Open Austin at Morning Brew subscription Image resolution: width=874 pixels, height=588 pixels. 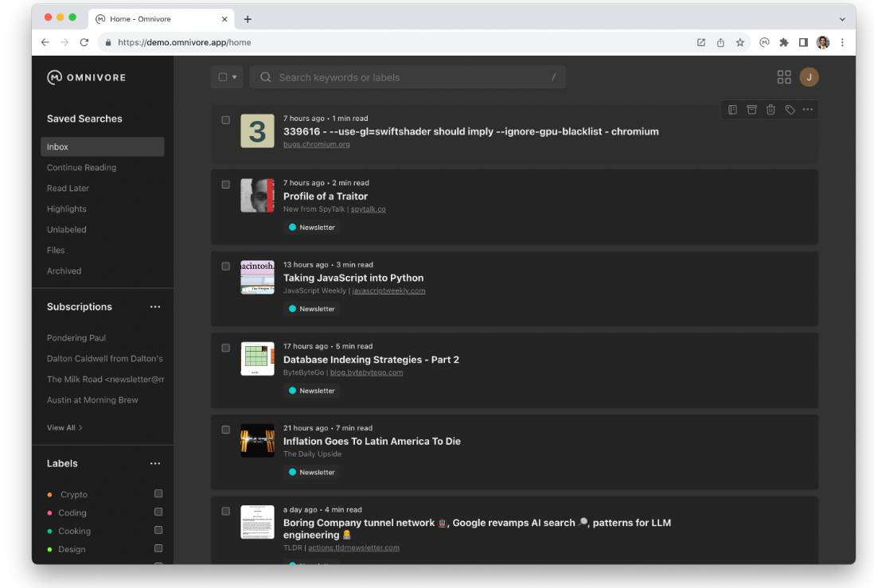point(92,399)
